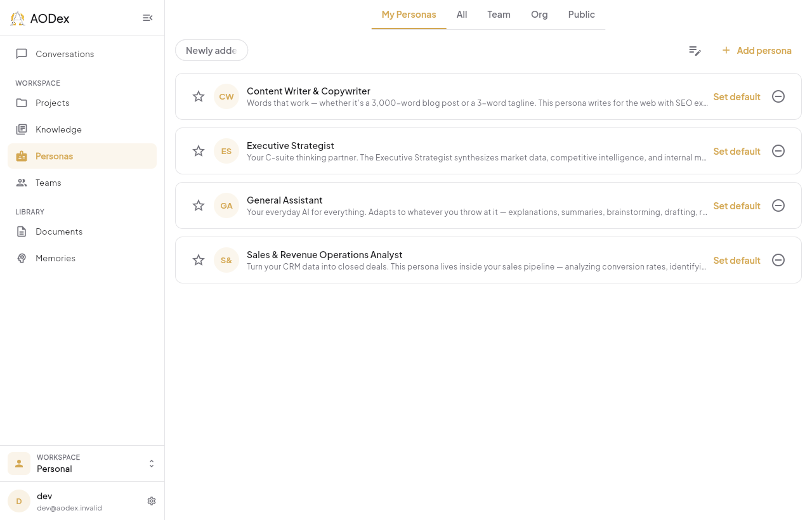Remove General Assistant persona
812x520 pixels.
coord(778,205)
